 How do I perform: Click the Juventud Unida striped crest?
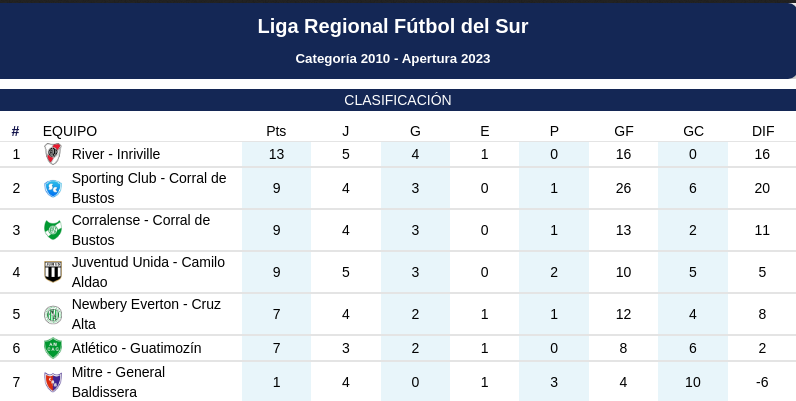pyautogui.click(x=53, y=272)
